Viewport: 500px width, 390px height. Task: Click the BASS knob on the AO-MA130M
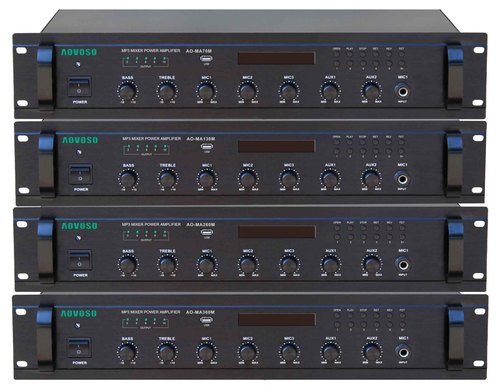[128, 179]
